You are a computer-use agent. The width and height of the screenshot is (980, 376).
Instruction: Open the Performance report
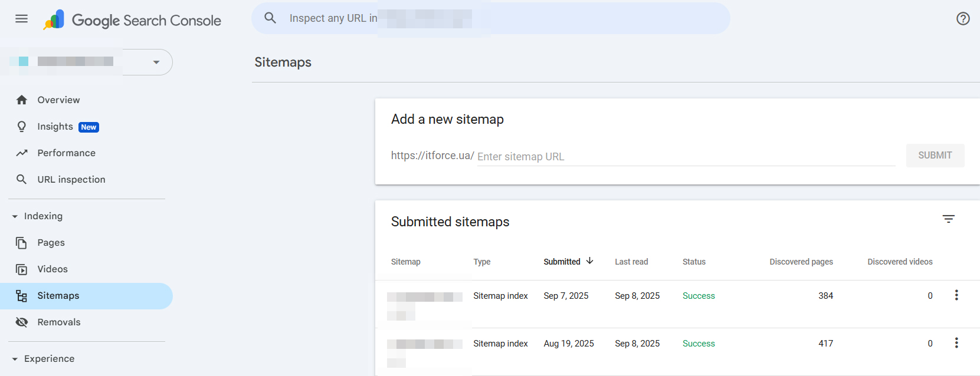coord(66,153)
